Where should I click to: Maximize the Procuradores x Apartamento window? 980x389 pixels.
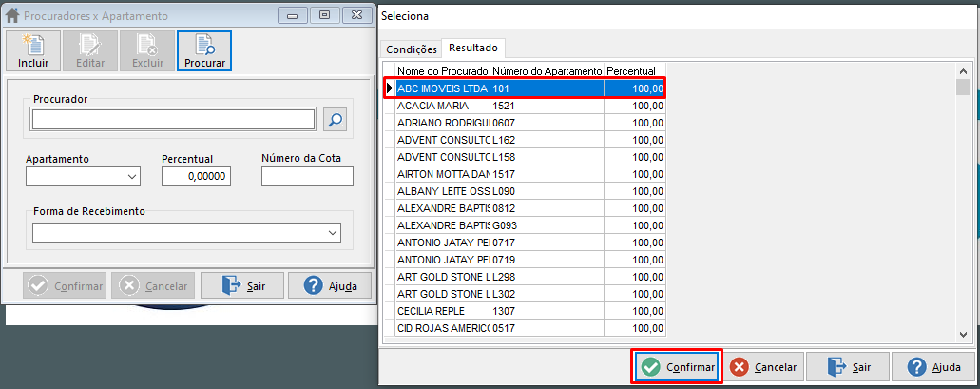(325, 15)
